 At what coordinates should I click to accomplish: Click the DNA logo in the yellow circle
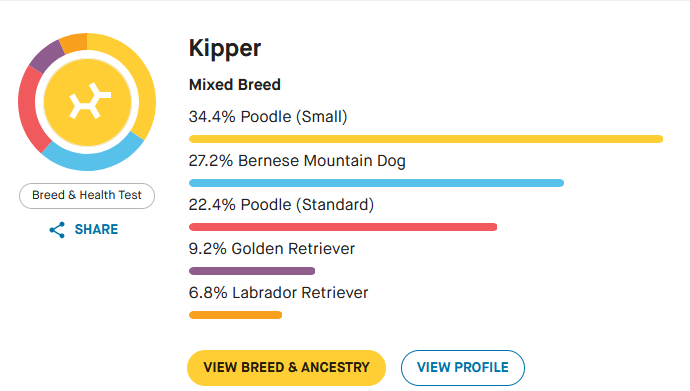coord(90,101)
